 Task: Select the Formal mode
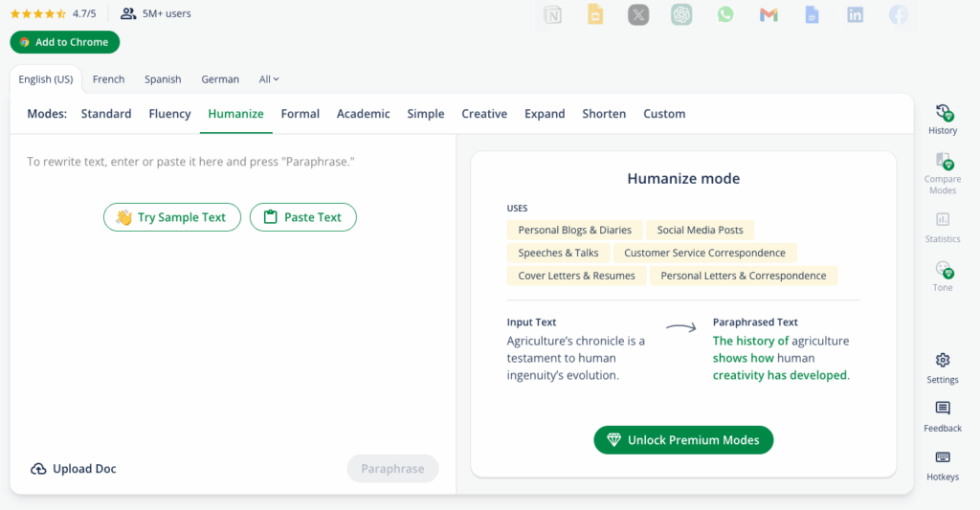(300, 114)
